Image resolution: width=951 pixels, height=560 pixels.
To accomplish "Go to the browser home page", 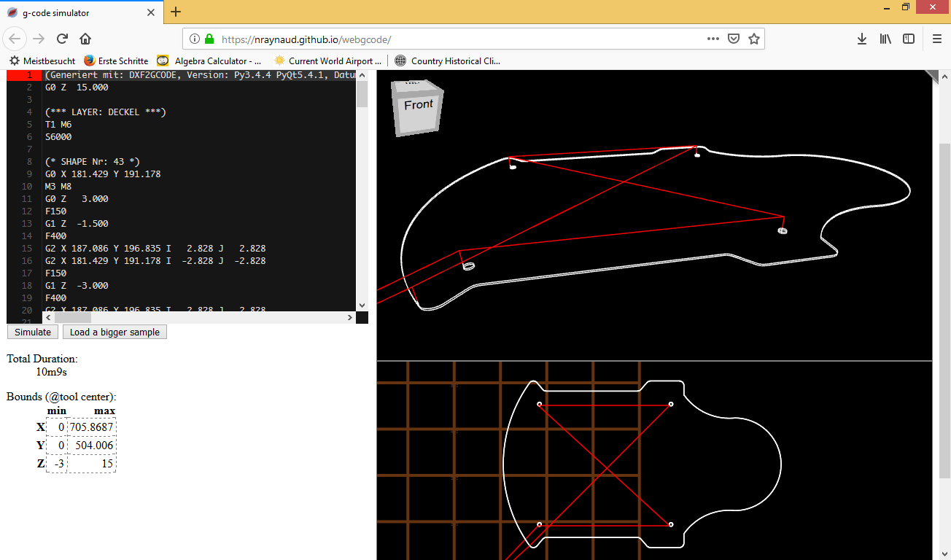I will click(85, 39).
